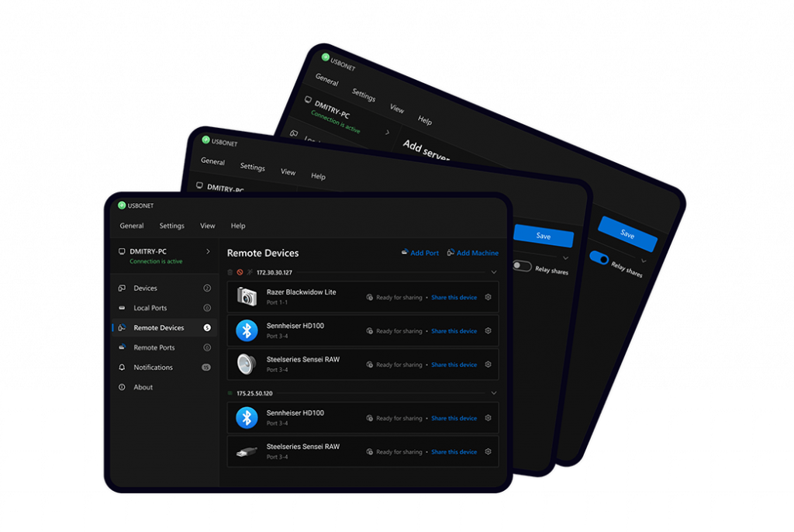Select Remote Ports in the sidebar
The image size is (794, 532).
pos(164,347)
